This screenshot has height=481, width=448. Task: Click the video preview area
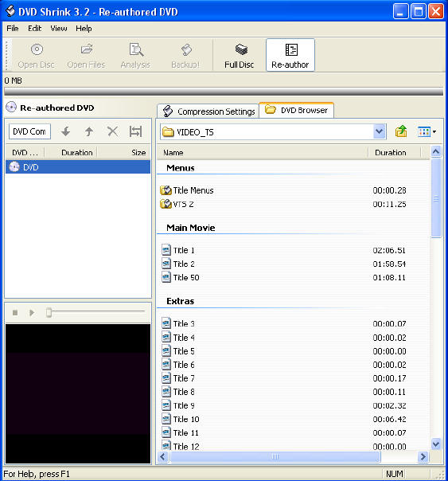(x=78, y=393)
